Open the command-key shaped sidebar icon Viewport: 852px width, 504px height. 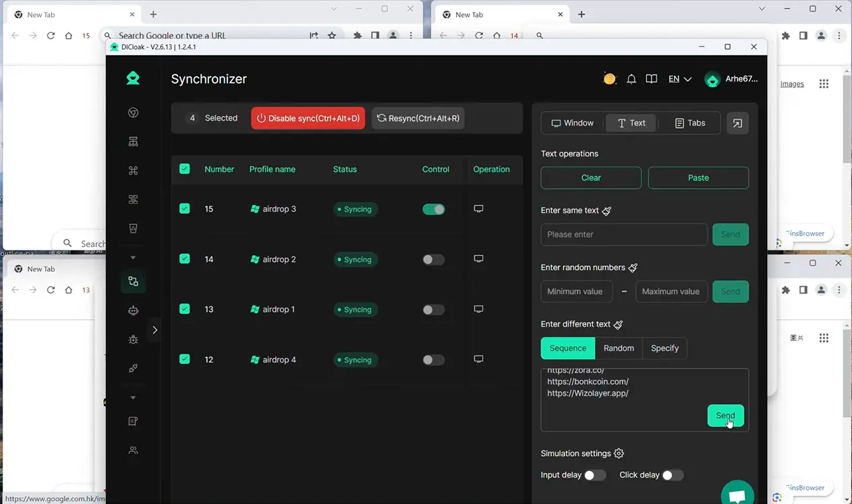coord(133,171)
